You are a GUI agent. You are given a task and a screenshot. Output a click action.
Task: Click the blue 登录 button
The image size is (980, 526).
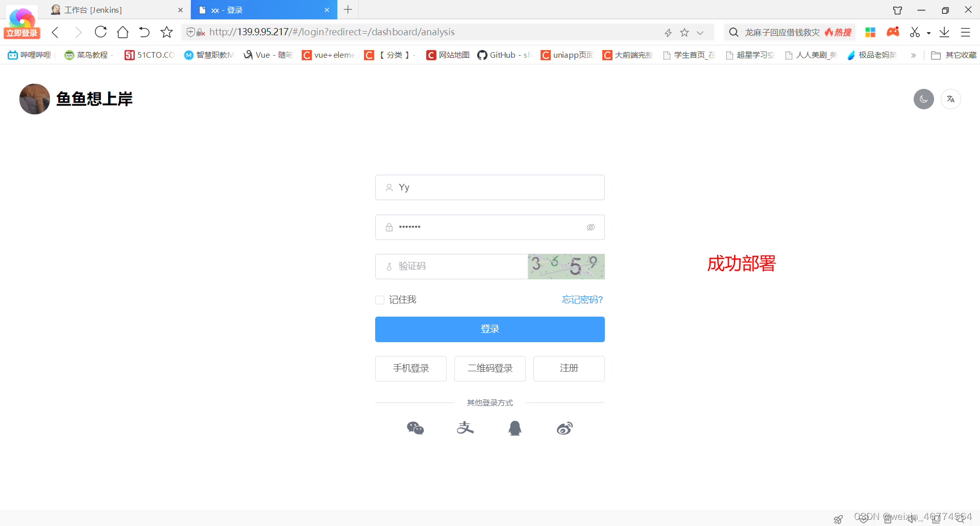[x=490, y=329]
